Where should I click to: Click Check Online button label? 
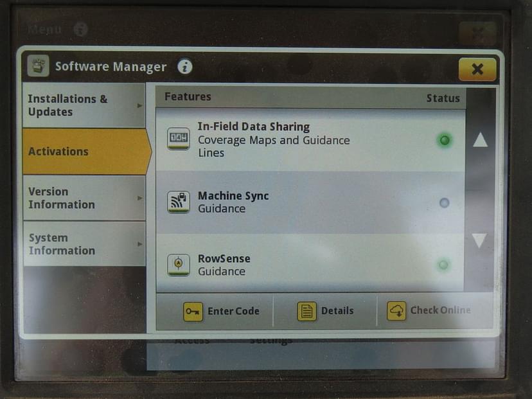(x=440, y=310)
